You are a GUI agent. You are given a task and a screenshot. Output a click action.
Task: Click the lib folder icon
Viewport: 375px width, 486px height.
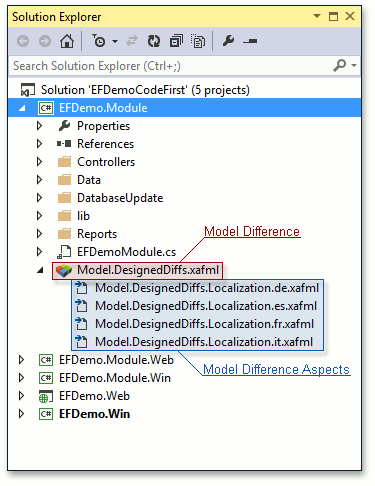tap(64, 216)
